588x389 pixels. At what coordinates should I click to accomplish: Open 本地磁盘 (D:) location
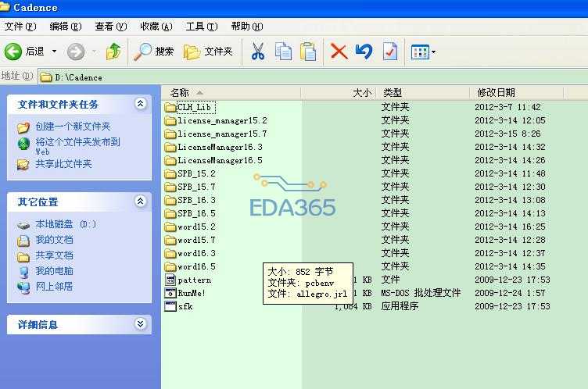tap(66, 224)
